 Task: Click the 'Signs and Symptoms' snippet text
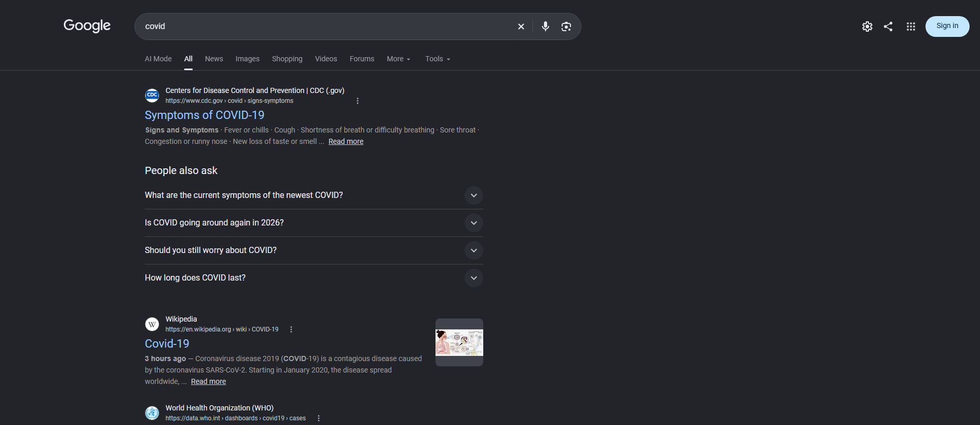182,130
